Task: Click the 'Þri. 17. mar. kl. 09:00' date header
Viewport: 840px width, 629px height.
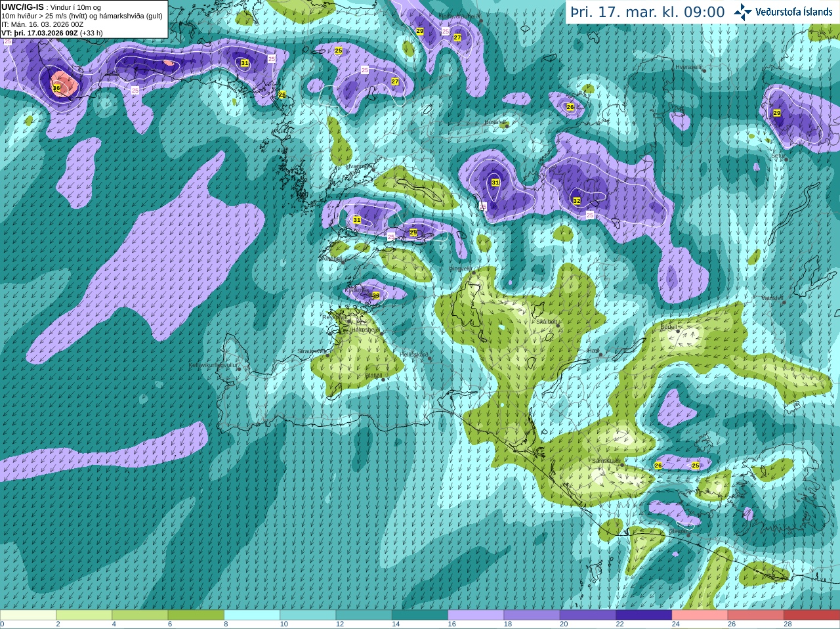Action: point(647,12)
